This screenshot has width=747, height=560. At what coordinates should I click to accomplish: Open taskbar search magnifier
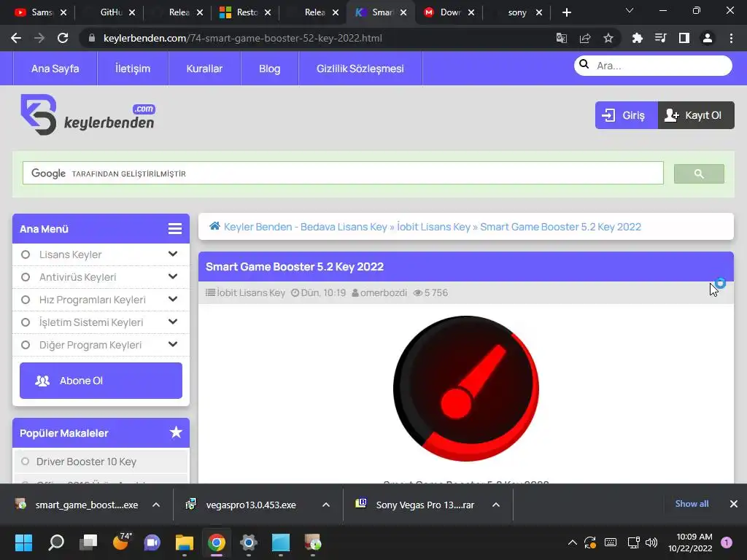point(56,542)
